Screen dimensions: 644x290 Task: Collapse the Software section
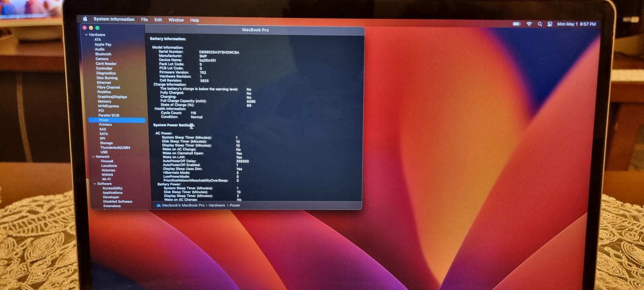click(x=95, y=184)
